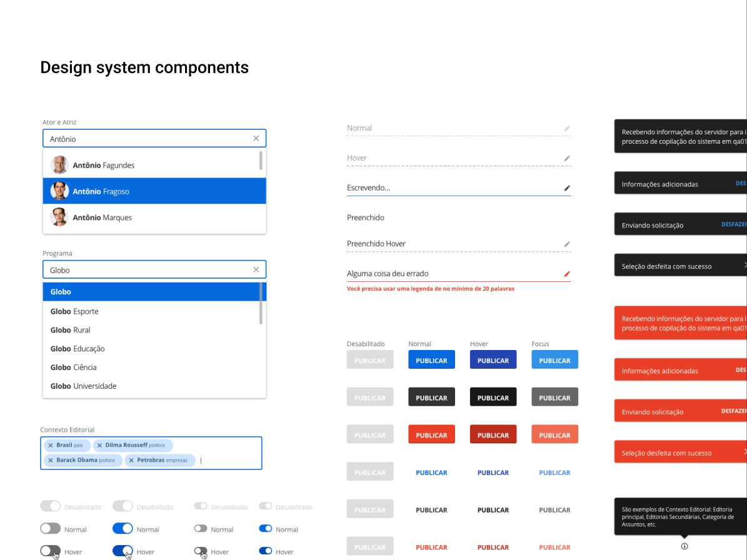Clear the Globo program search field
Image resolution: width=747 pixels, height=560 pixels.
click(x=256, y=269)
